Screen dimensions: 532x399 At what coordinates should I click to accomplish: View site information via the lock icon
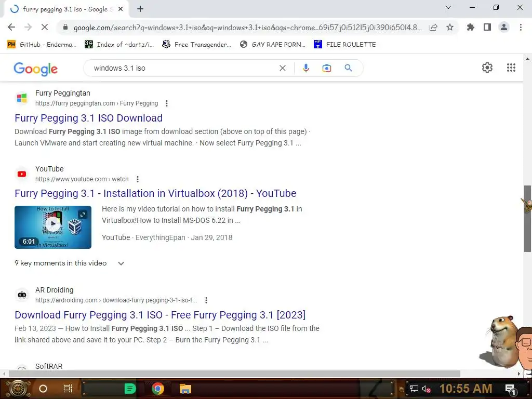(x=65, y=27)
